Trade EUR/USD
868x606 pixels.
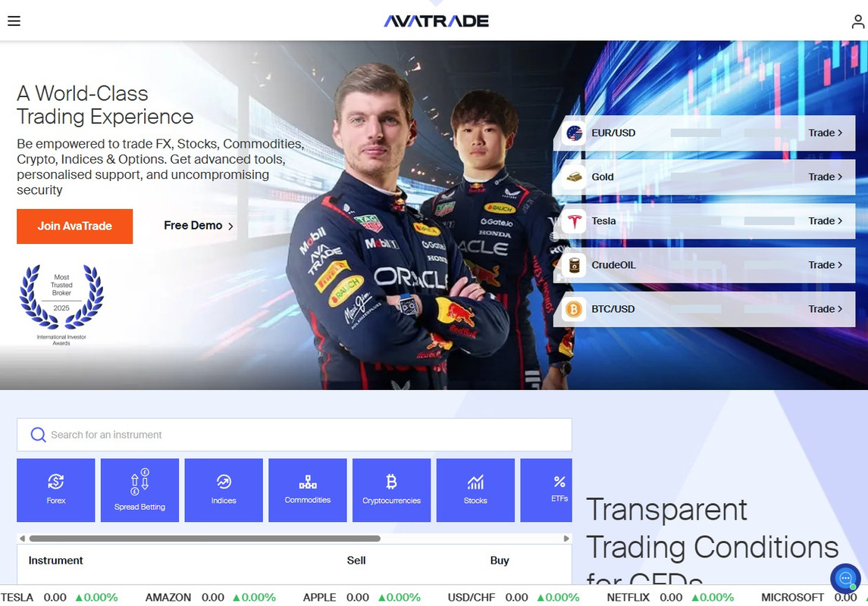825,133
